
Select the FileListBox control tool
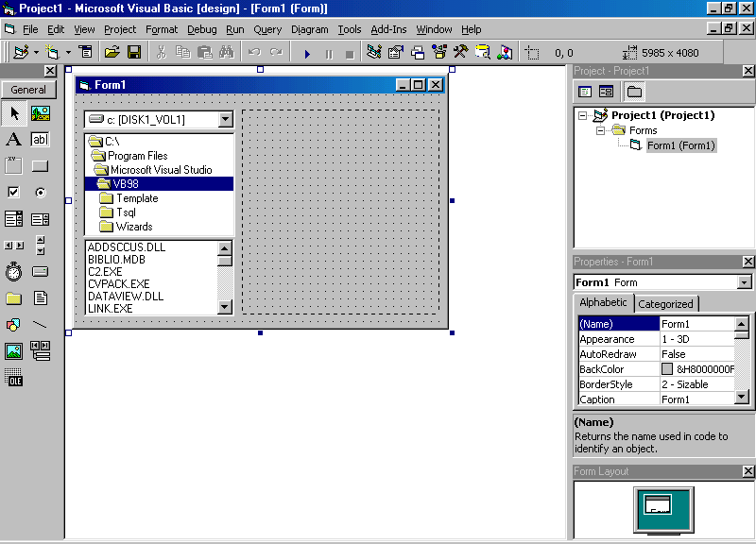[41, 298]
